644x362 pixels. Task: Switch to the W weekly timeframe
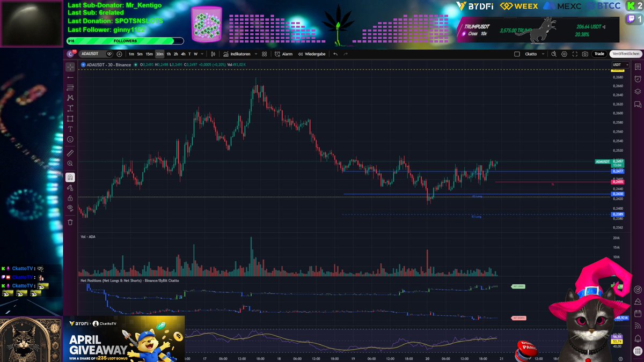(195, 54)
